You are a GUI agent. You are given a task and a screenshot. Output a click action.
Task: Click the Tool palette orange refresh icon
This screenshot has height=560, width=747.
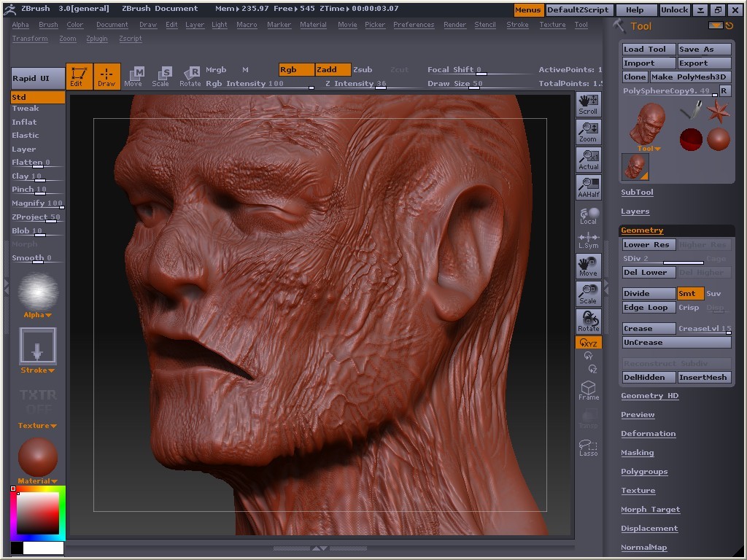[x=729, y=26]
